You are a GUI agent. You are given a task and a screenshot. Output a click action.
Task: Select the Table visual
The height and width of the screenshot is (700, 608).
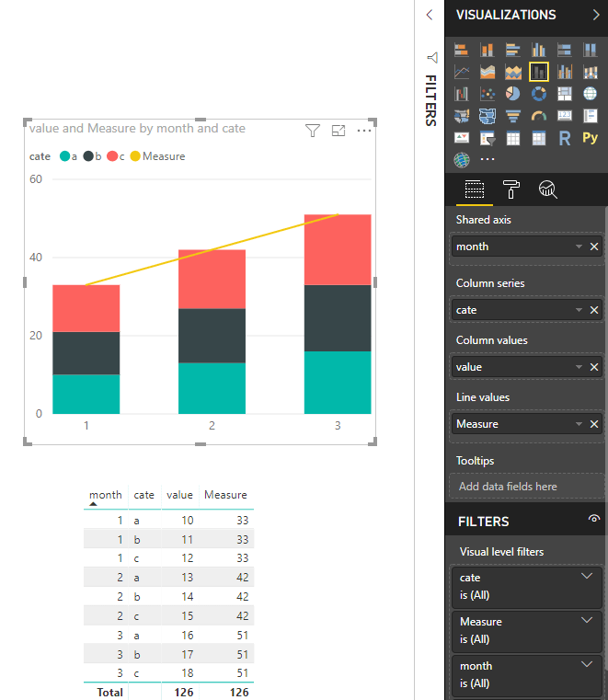tap(513, 138)
